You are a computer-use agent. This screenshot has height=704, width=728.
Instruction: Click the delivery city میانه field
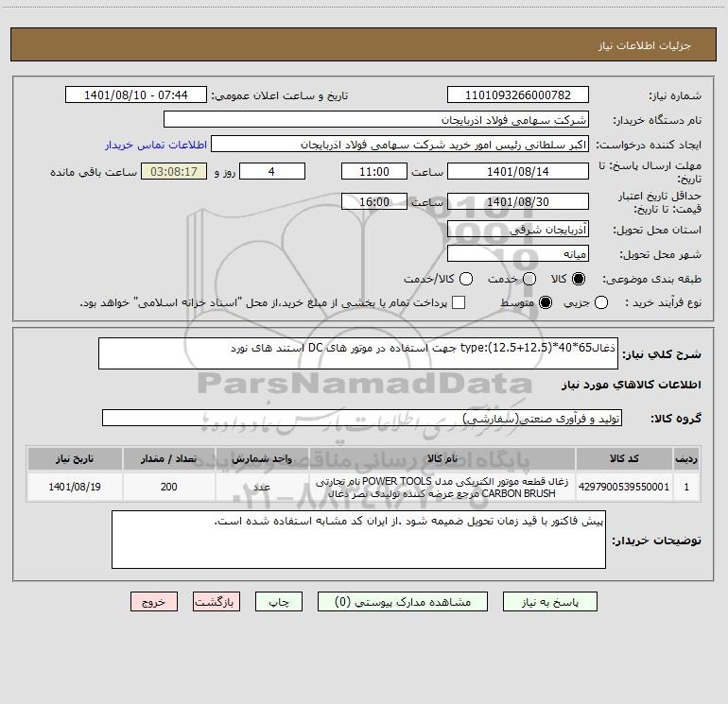click(518, 254)
